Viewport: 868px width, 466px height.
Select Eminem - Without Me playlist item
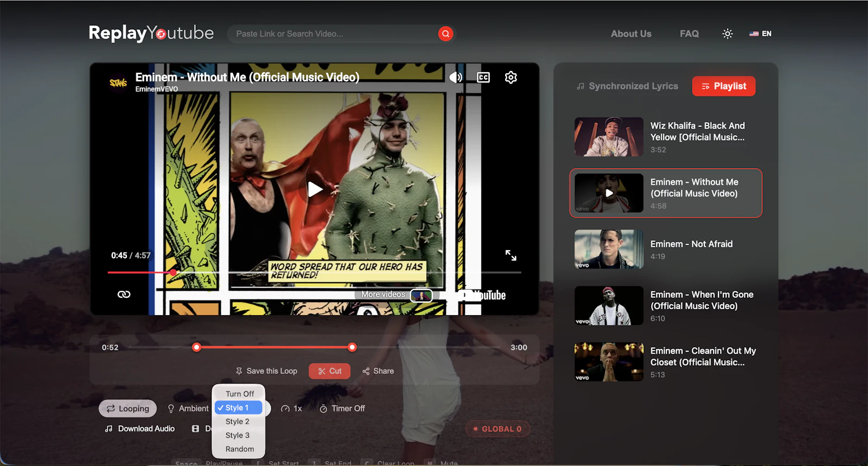[x=666, y=193]
